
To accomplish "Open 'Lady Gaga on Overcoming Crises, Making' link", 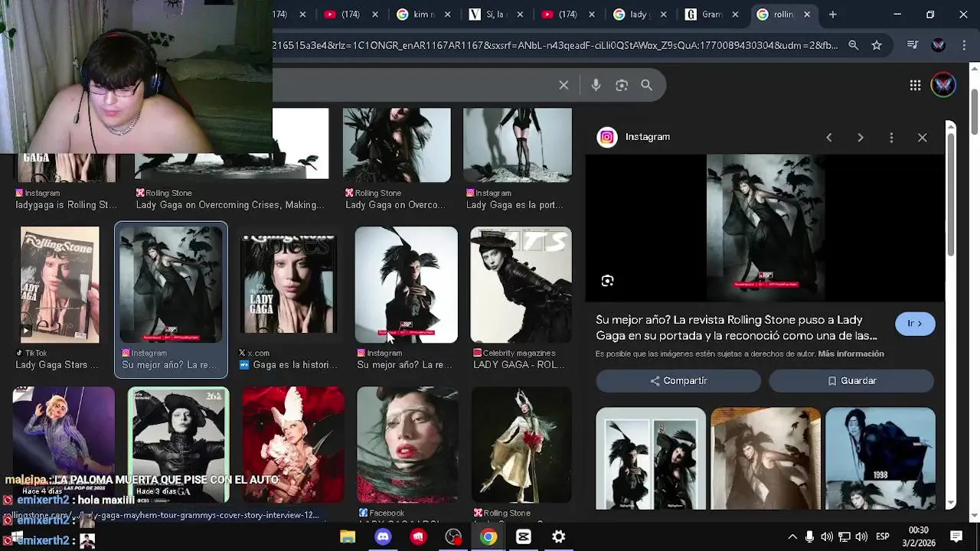I will point(230,205).
